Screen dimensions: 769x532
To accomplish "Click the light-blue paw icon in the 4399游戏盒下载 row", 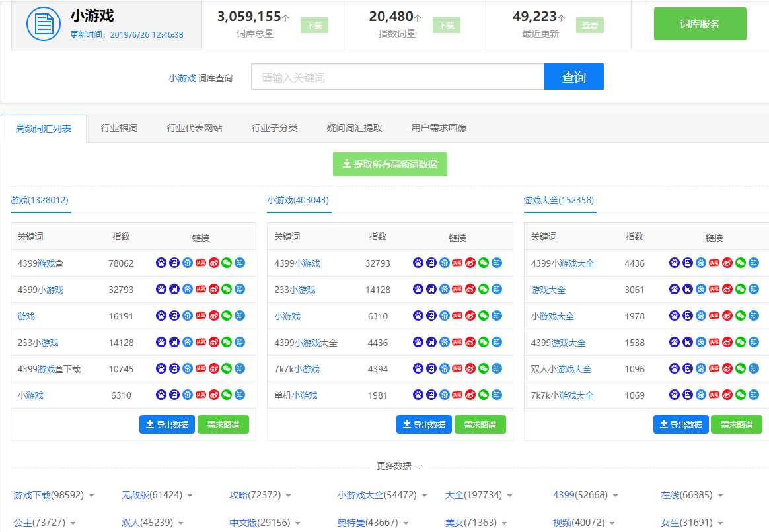I will (188, 368).
